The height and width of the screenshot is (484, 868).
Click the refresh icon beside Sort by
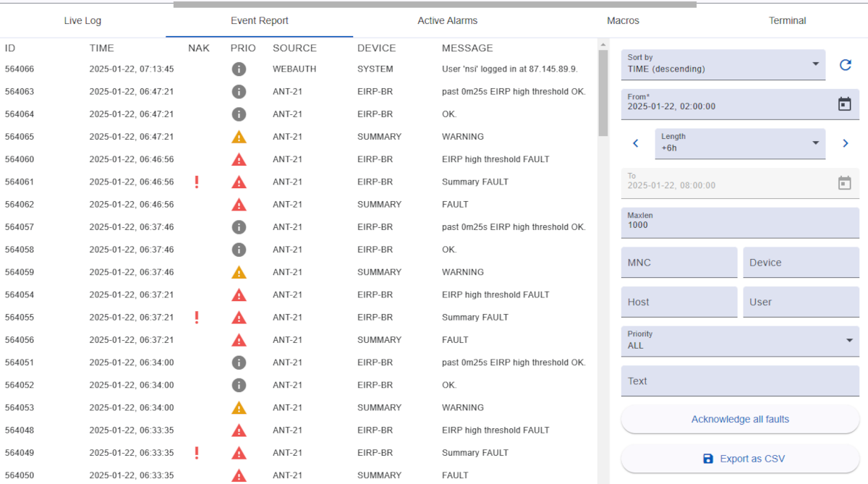coord(845,65)
